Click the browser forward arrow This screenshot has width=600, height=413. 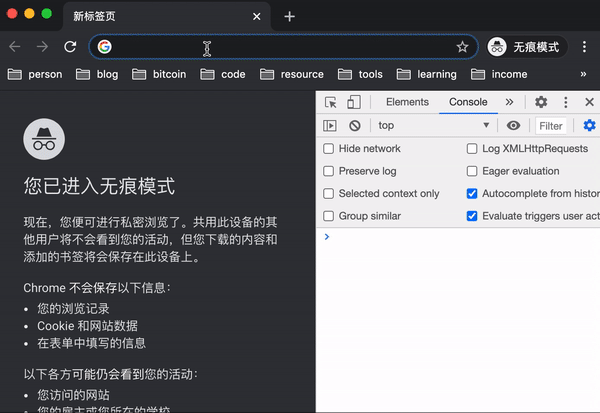42,47
